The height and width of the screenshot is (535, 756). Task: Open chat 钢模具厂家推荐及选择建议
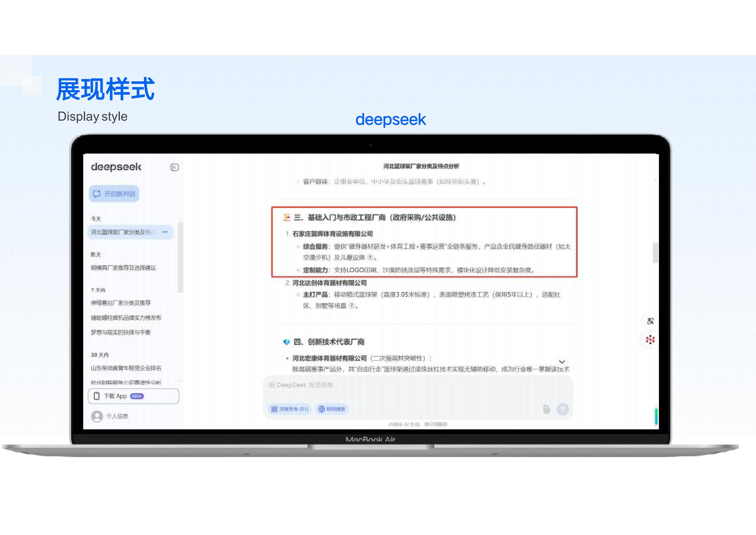tap(123, 268)
